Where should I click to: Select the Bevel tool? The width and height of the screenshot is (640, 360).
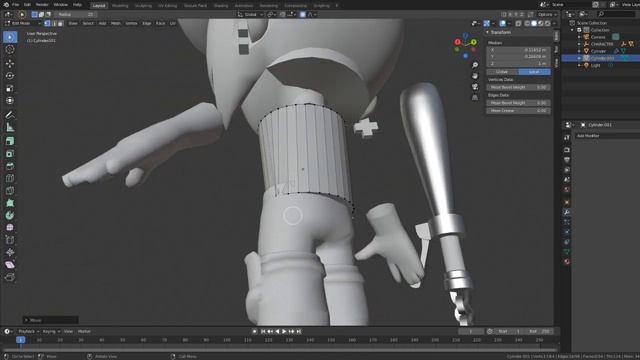(10, 166)
